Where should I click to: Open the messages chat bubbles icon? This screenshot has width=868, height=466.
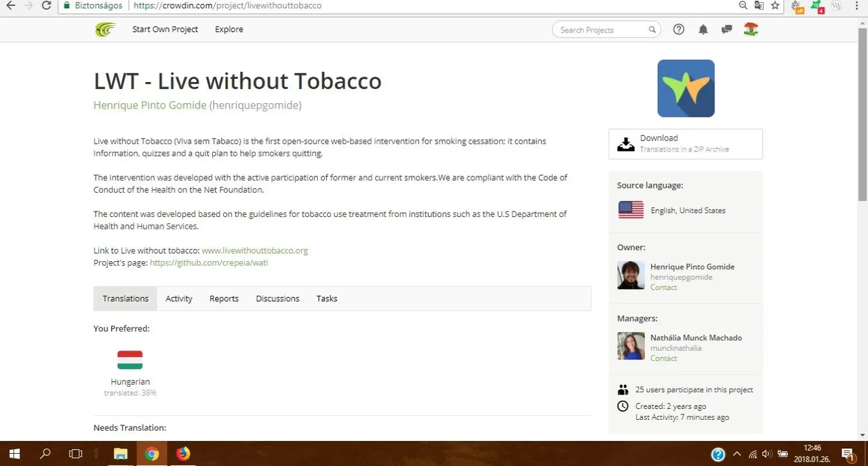(x=726, y=29)
